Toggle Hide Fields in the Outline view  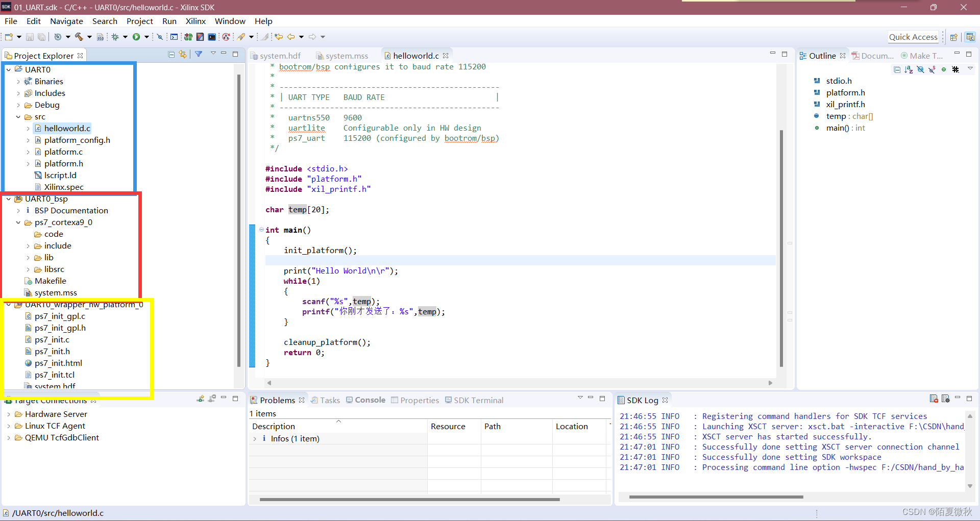click(x=920, y=69)
